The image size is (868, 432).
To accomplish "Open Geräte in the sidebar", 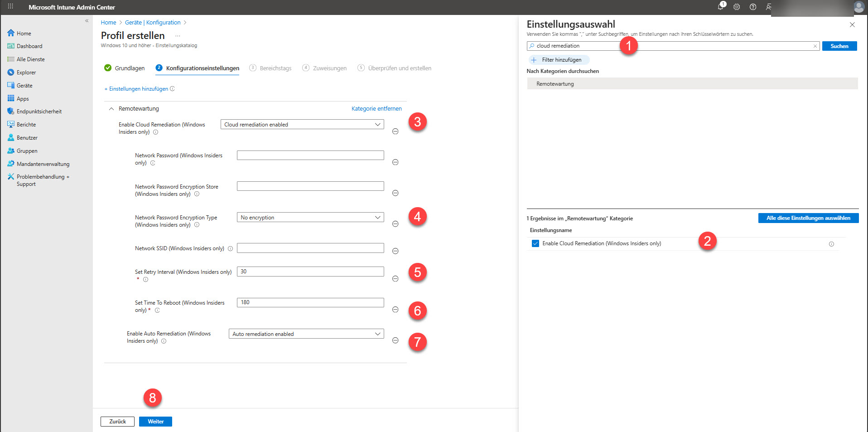I will (24, 86).
